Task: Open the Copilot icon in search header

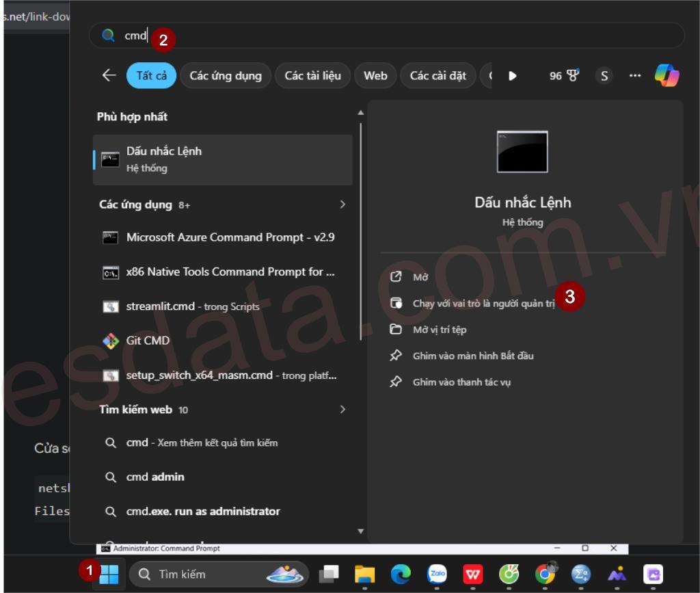Action: (x=667, y=75)
